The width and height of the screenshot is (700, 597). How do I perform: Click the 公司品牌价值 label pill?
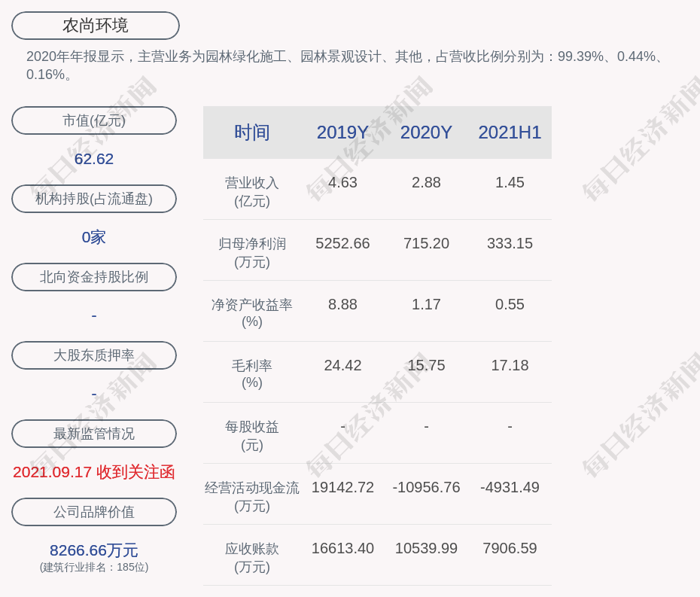[94, 512]
